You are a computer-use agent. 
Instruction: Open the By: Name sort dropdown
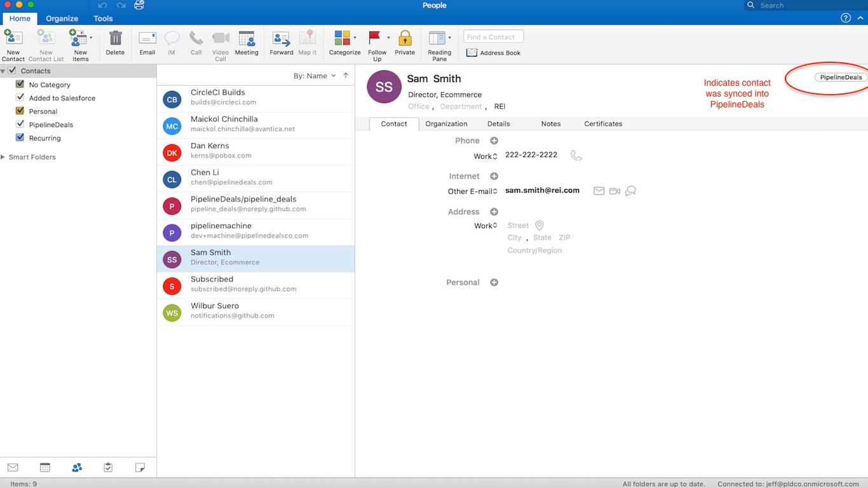coord(315,76)
